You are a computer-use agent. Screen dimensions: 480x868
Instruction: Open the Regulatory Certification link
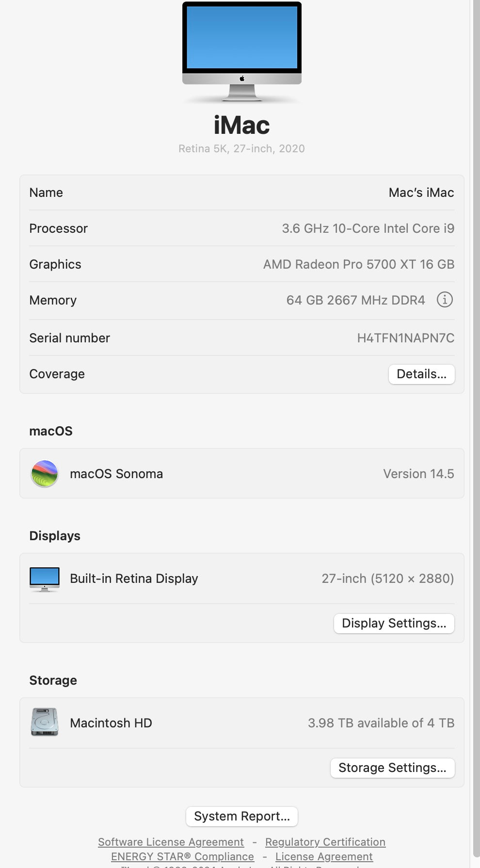coord(325,842)
